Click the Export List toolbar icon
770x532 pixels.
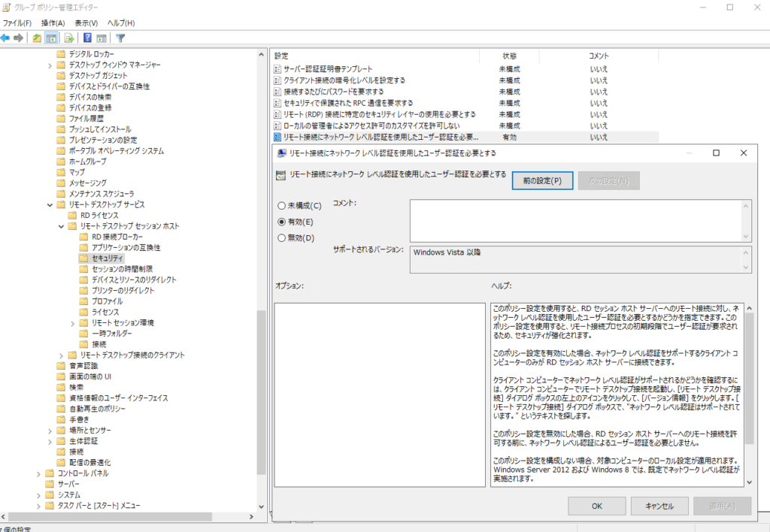coord(69,38)
